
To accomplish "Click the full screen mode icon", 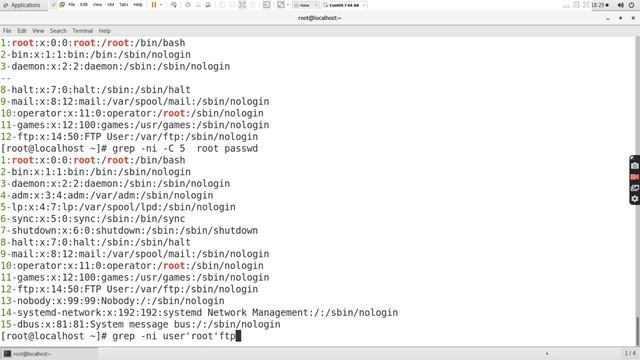I will click(x=242, y=5).
